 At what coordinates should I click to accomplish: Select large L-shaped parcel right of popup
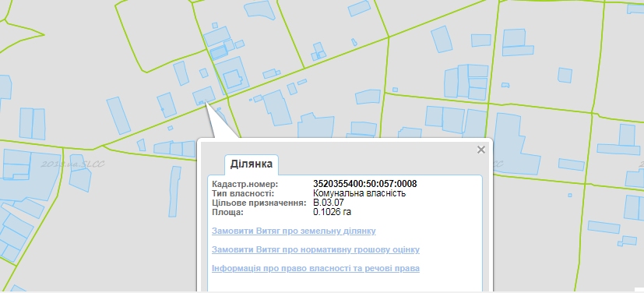point(516,144)
